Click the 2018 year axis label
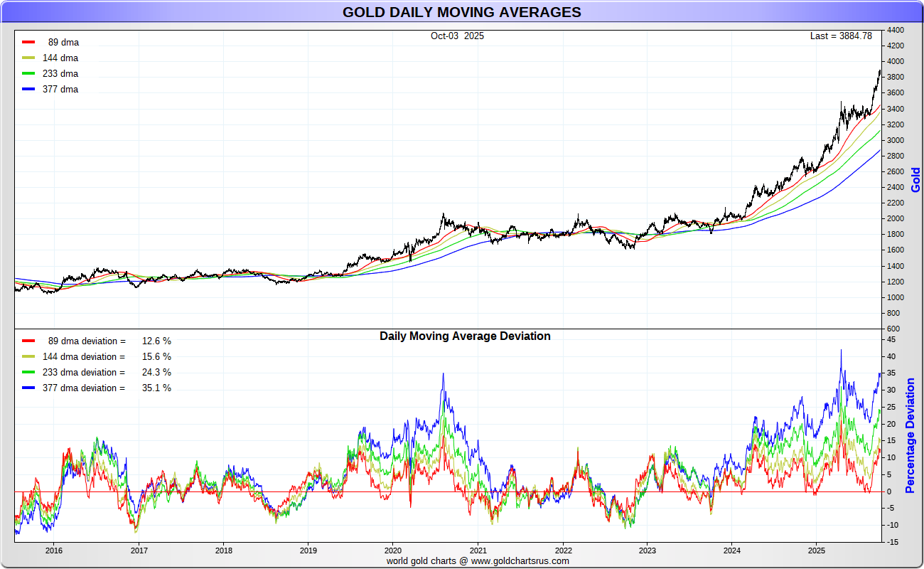924x569 pixels. 223,551
